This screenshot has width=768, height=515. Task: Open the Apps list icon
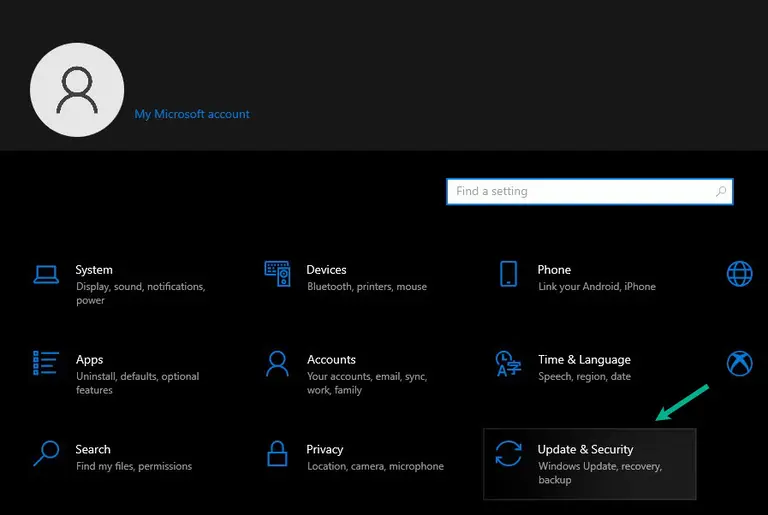(x=46, y=363)
